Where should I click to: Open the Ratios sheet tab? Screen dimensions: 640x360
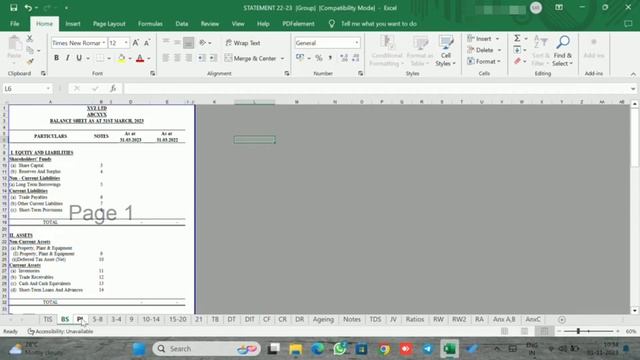click(415, 319)
